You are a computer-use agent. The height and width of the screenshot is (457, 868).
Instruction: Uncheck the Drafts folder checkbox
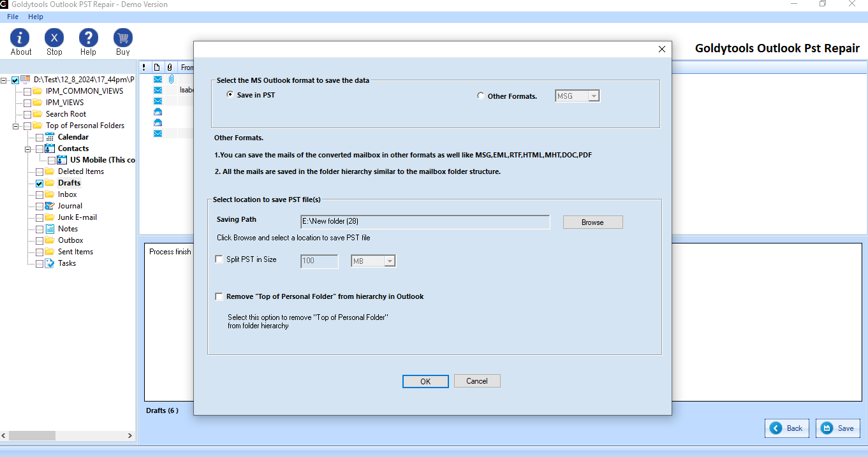point(40,184)
